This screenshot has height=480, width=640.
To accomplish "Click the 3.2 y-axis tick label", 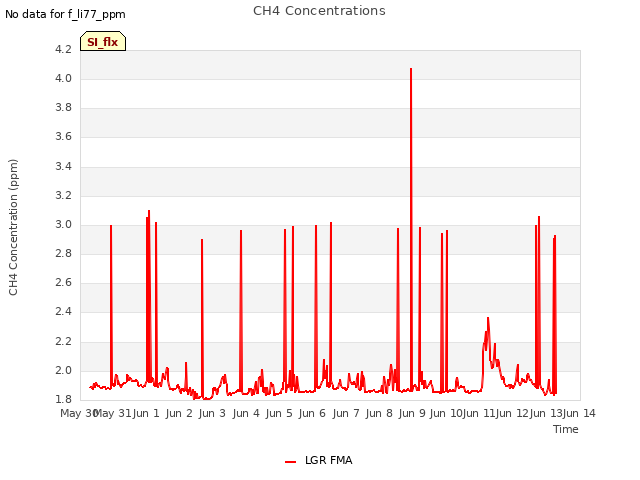I will [x=63, y=195].
